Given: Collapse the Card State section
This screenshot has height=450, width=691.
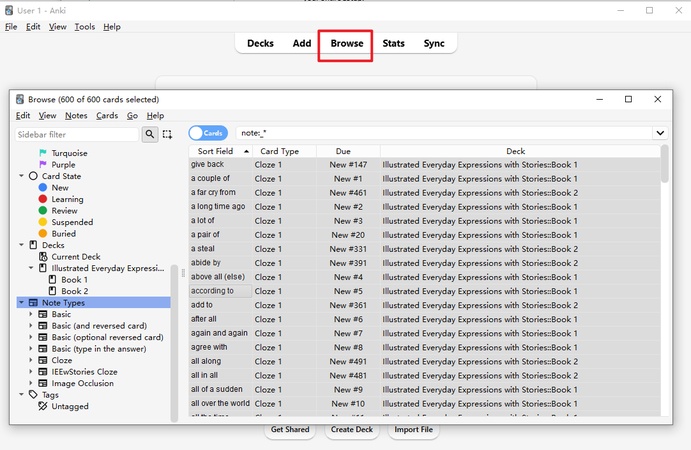Looking at the screenshot, I should point(21,176).
